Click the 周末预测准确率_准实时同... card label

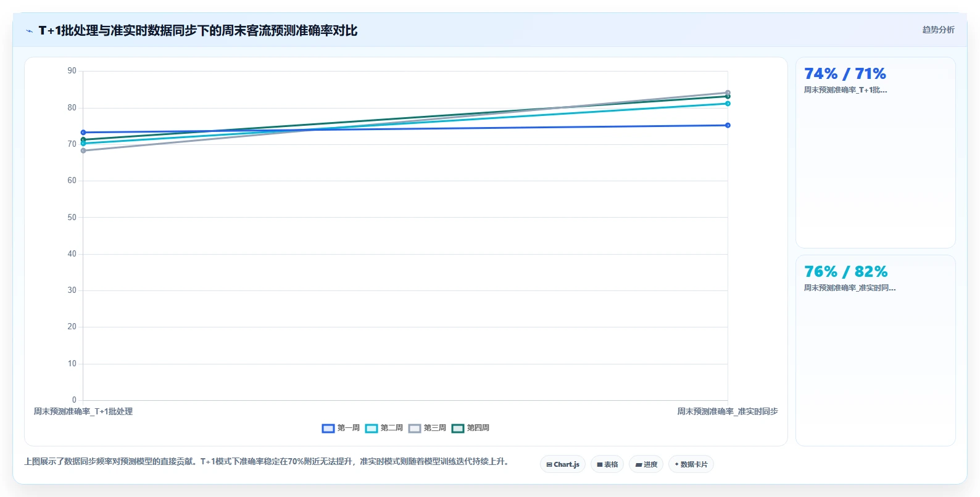(x=850, y=288)
